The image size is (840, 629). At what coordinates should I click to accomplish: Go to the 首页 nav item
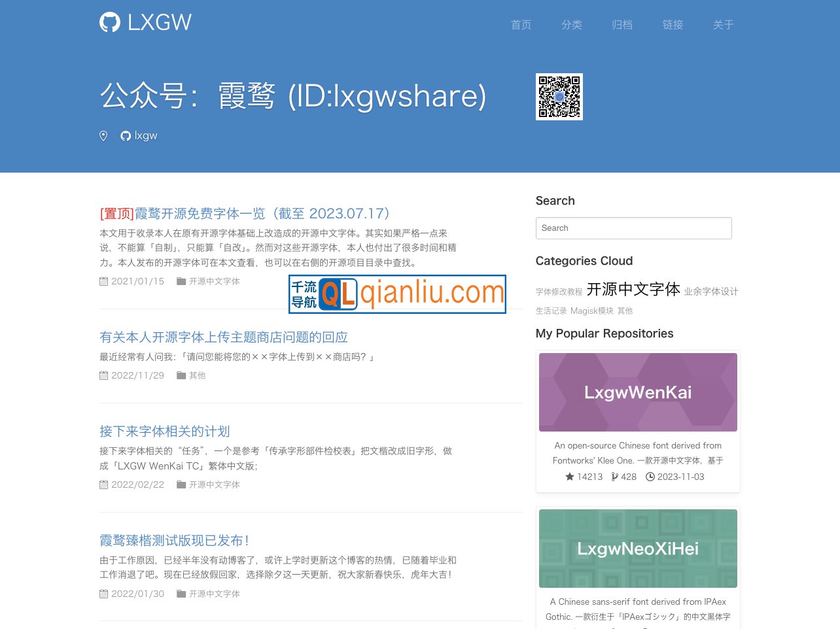click(521, 25)
